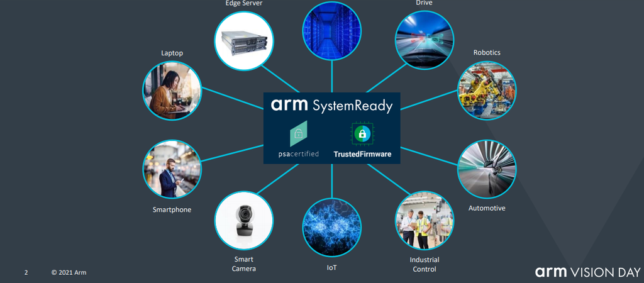Click the 'Drive' label
Screen dimensions: 644x283
click(425, 3)
